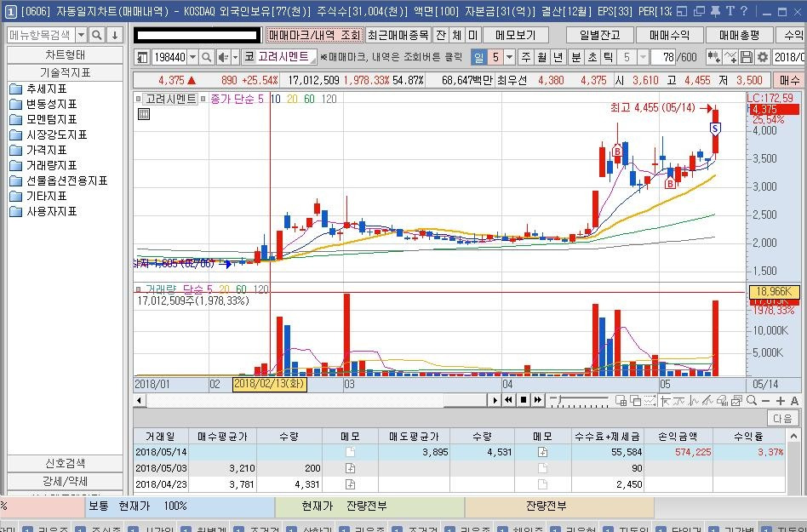This screenshot has width=807, height=532.
Task: Click the chart compress candles icon
Action: 713,57
